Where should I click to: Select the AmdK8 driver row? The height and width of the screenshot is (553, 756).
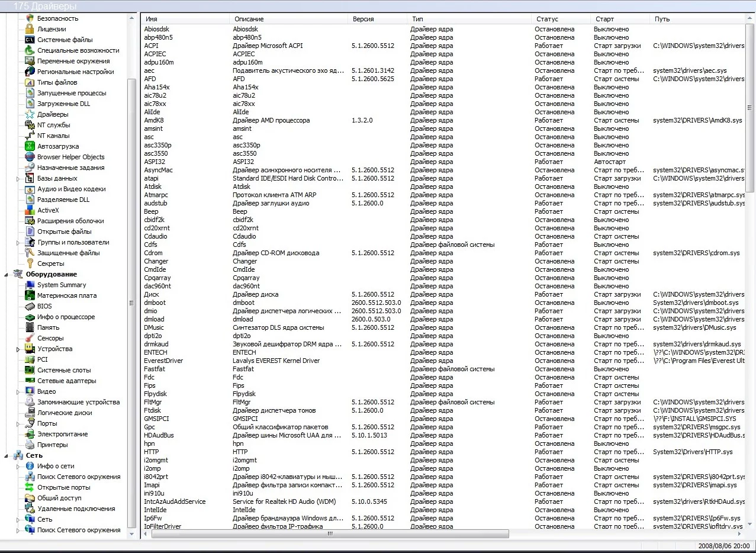[443, 120]
